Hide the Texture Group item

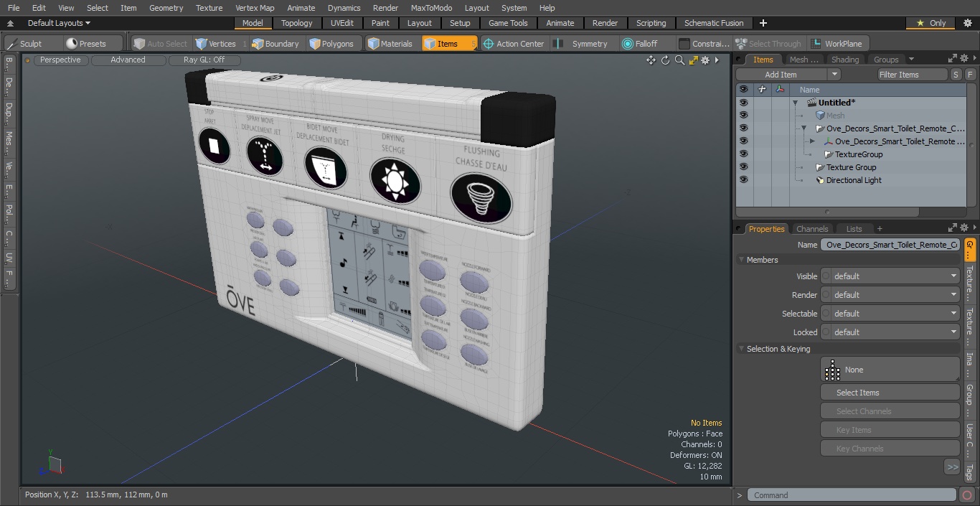point(743,167)
